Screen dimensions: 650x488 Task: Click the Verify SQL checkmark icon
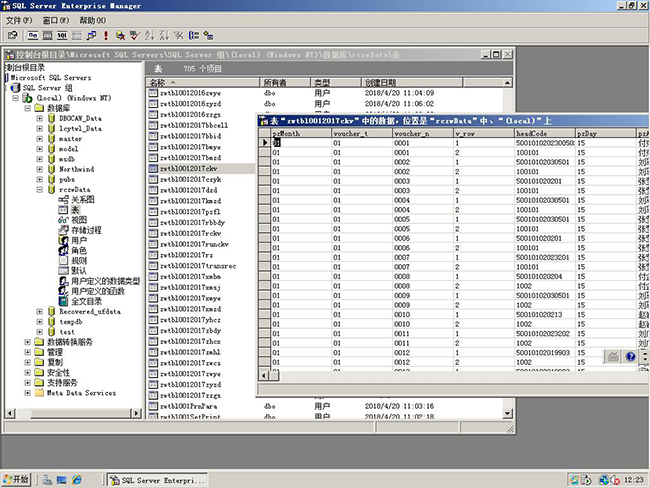click(134, 36)
